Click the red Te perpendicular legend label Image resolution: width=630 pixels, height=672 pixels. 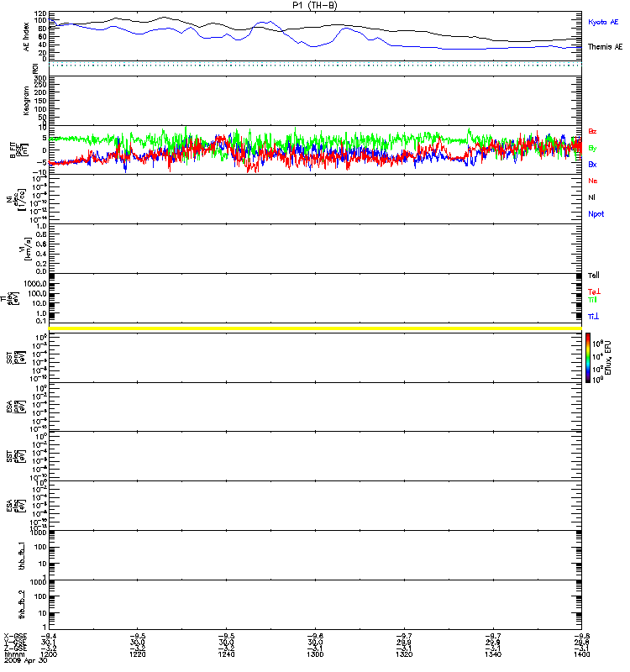594,291
